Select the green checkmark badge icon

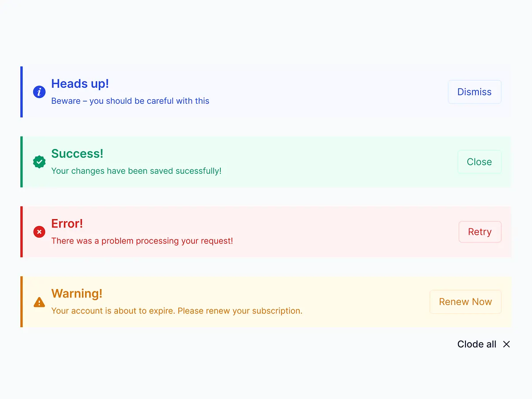[x=39, y=162]
